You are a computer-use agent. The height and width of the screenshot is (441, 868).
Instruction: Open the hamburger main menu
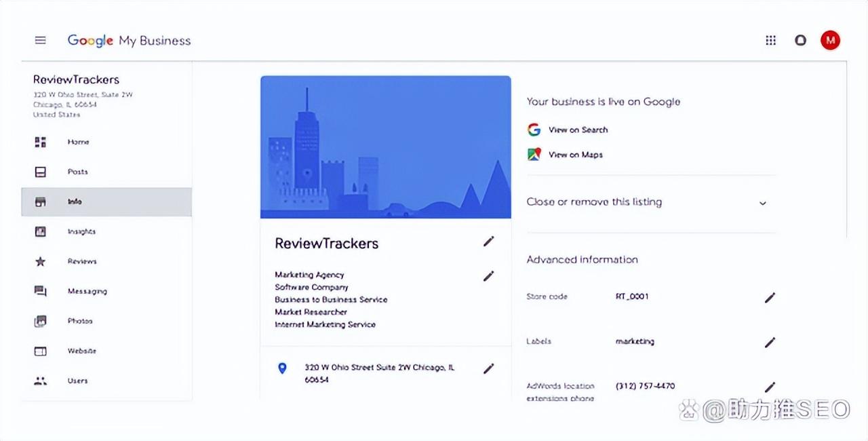point(41,41)
